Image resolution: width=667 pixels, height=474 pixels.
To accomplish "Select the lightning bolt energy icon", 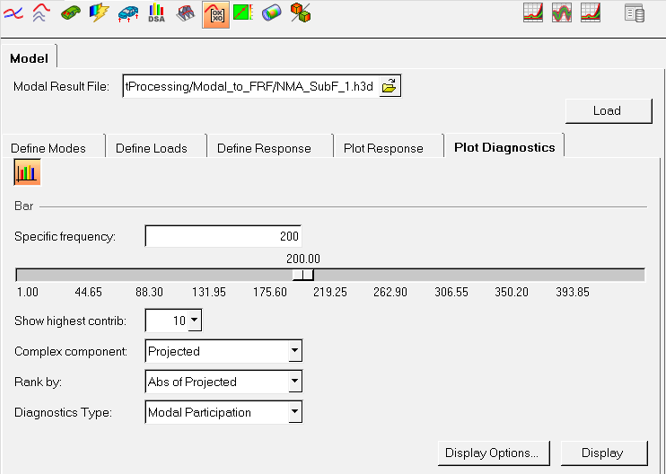I will point(99,13).
